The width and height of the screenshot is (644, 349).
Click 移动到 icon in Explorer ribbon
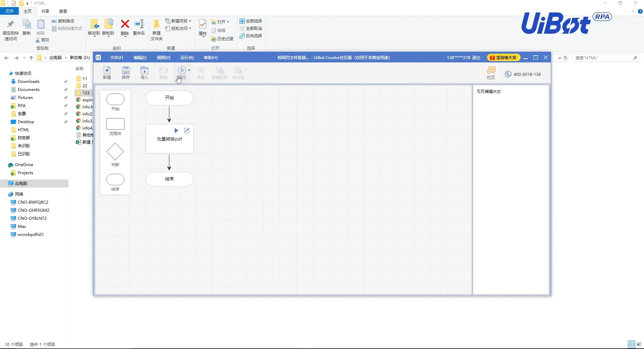click(x=94, y=24)
